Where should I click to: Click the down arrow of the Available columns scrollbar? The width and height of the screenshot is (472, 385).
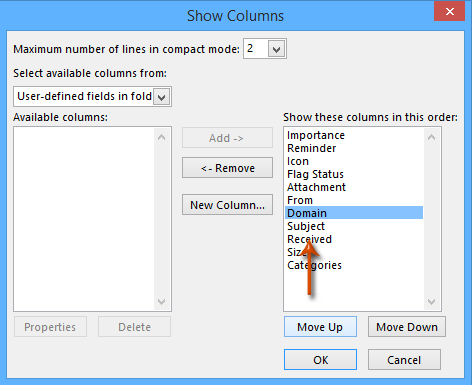click(x=162, y=301)
